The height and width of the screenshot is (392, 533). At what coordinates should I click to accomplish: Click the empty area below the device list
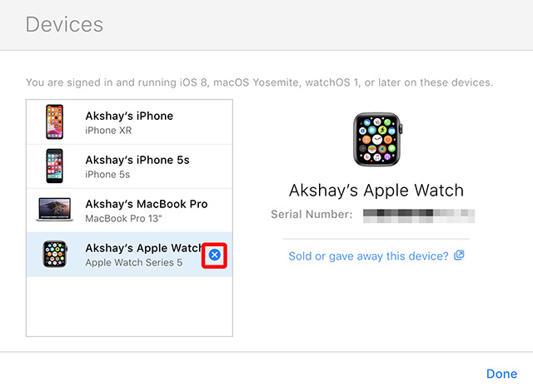click(130, 306)
